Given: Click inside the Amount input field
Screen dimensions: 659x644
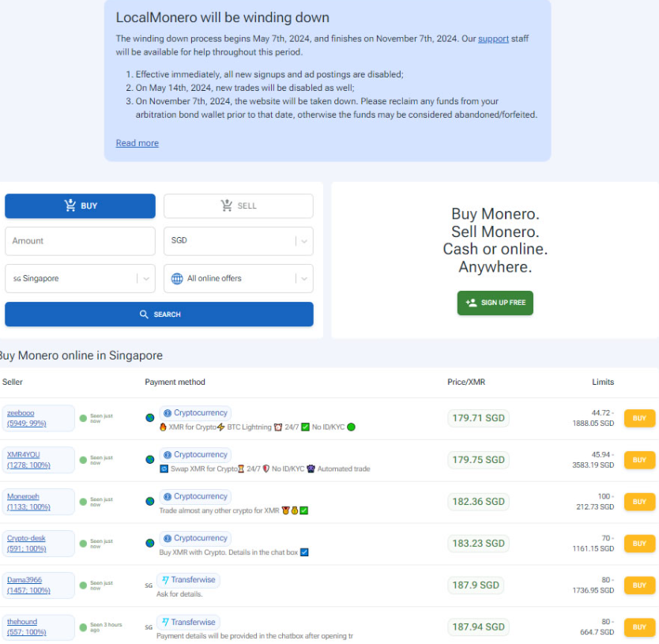Looking at the screenshot, I should point(79,241).
